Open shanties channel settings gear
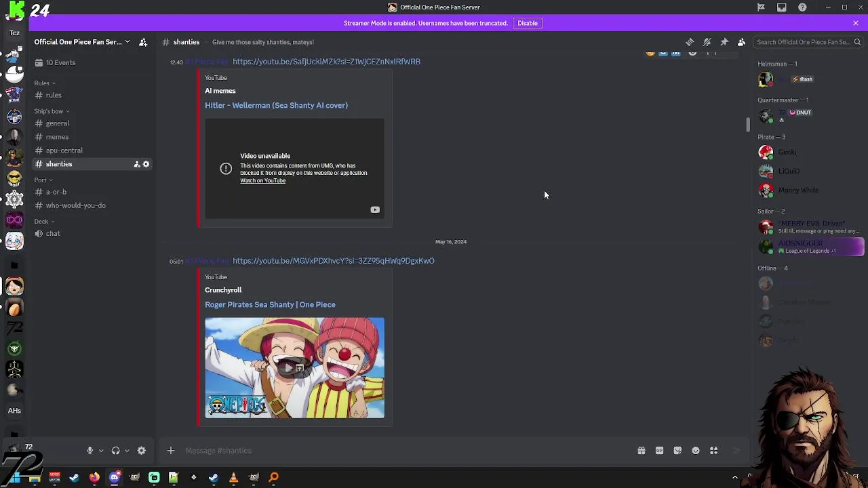 tap(146, 164)
